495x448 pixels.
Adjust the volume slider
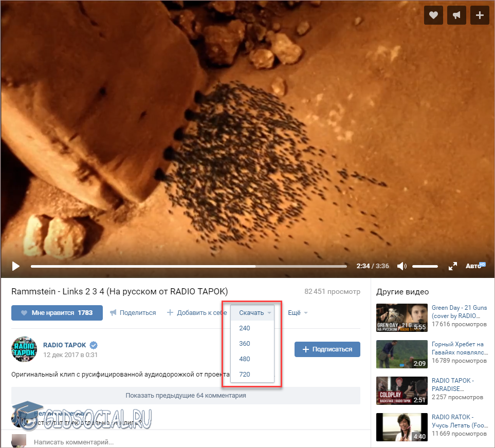(x=425, y=266)
